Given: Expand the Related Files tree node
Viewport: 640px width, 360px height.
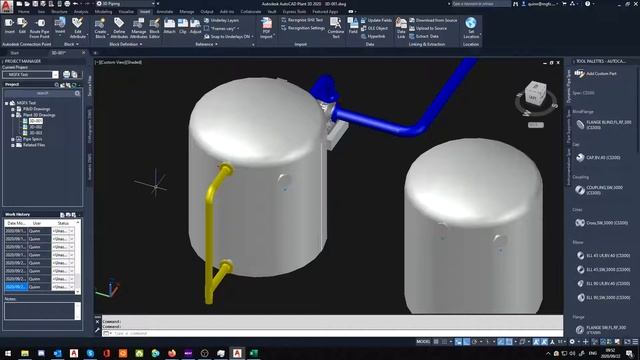Looking at the screenshot, I should click(x=13, y=145).
